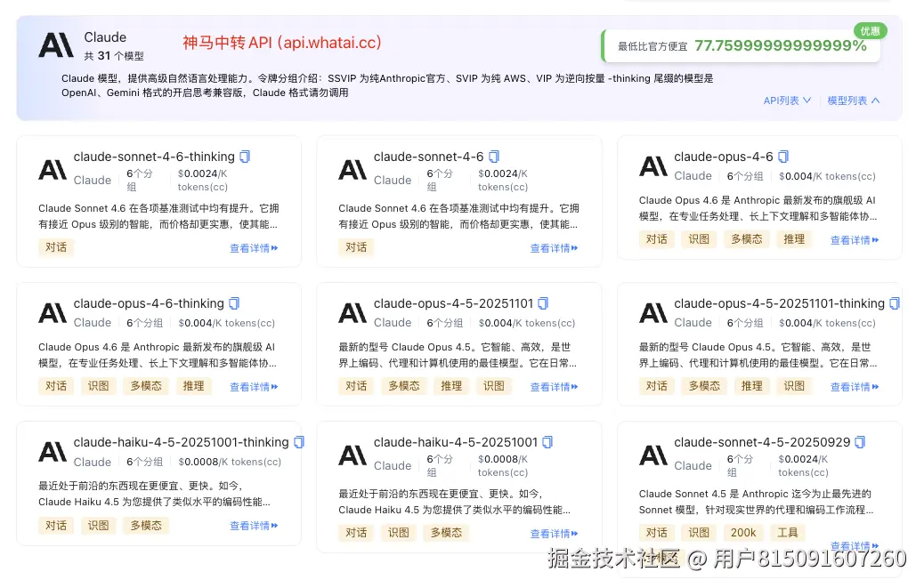Click the claude-haiku-4-5-20251001 model title
This screenshot has height=588, width=924.
coord(456,442)
